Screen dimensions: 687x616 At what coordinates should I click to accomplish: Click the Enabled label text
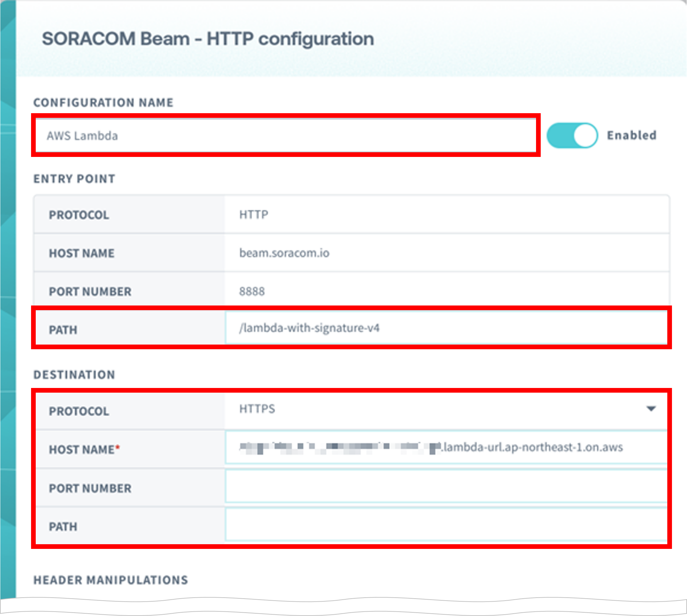coord(631,135)
